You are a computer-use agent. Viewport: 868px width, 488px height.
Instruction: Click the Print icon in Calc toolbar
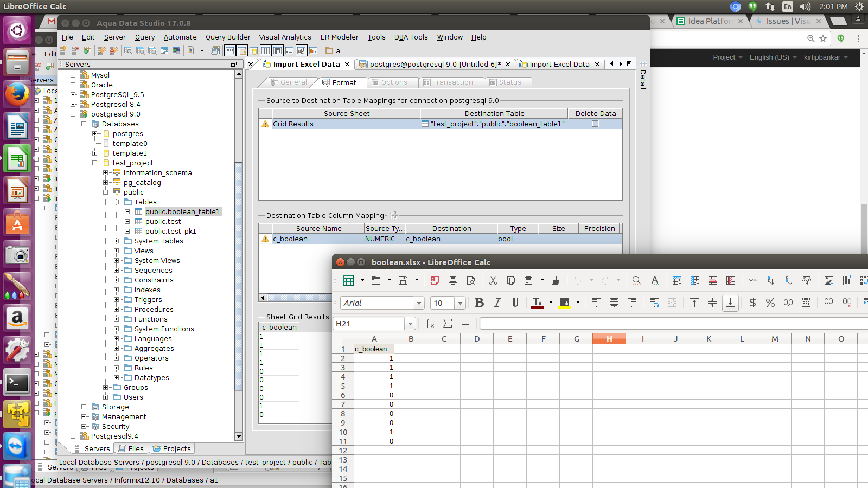pos(453,280)
